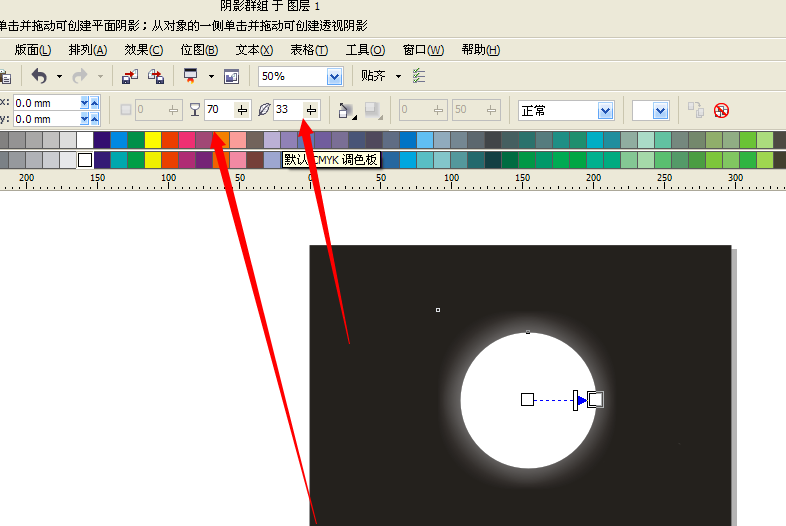The image size is (786, 526).
Task: Open the 帮助(H) menu
Action: [x=481, y=50]
